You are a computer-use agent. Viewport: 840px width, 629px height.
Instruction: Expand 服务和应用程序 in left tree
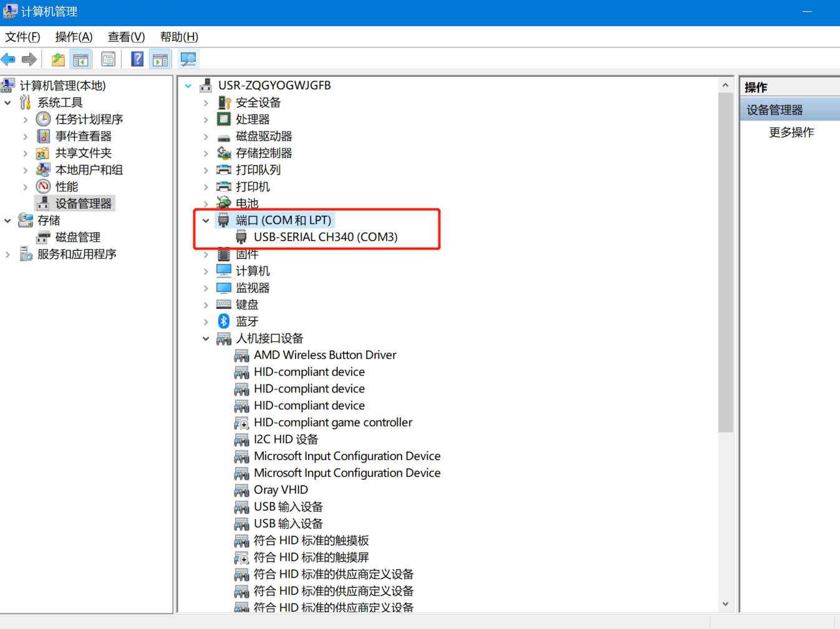tap(7, 255)
